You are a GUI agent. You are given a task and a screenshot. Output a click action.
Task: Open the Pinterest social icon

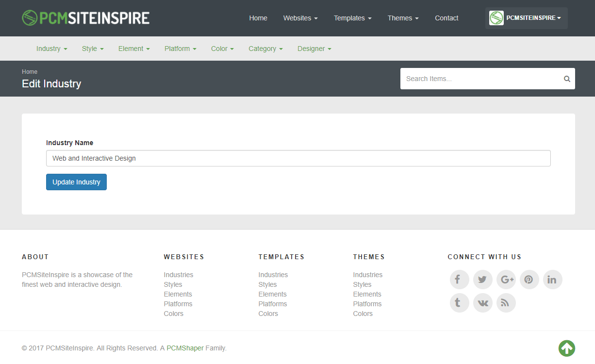(529, 280)
